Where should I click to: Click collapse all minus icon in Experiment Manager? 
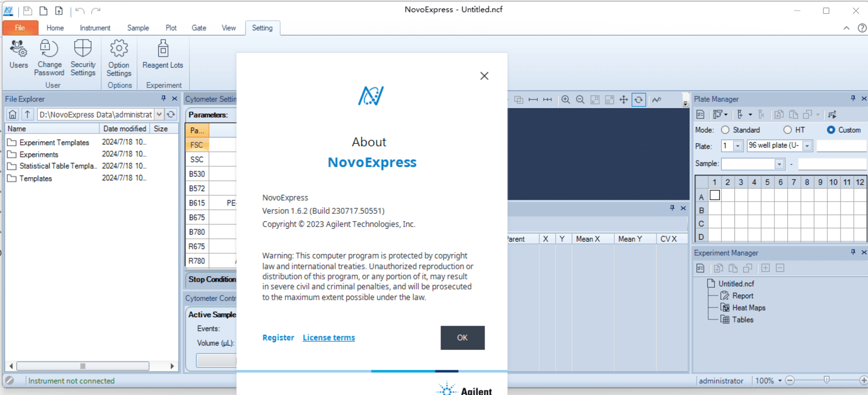click(780, 268)
